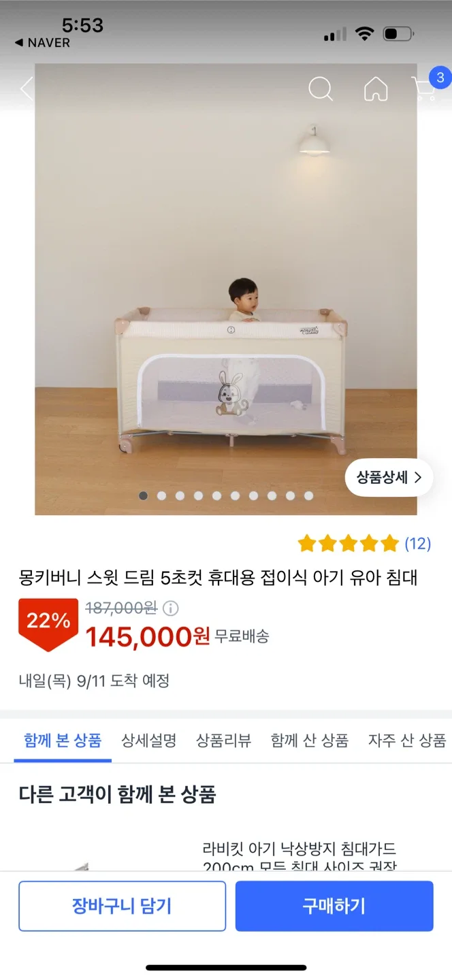Viewport: 452px width, 980px height.
Task: Select the 함께 본 상품 tab
Action: coord(62,740)
